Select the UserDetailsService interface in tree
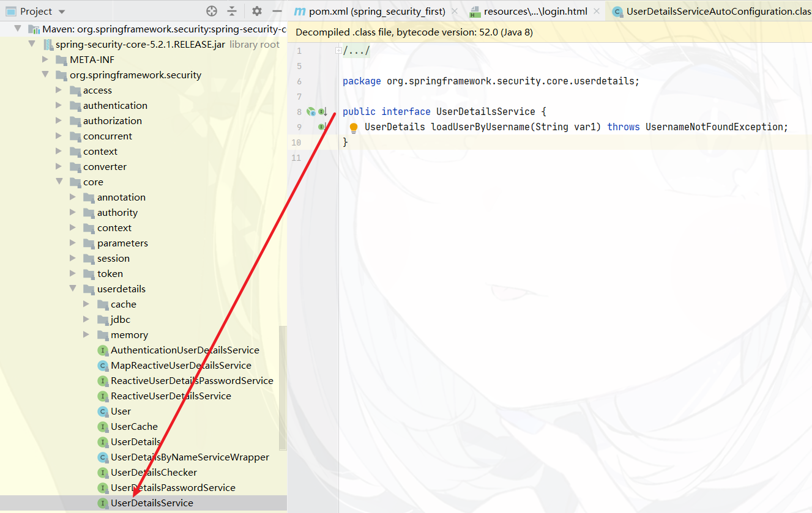This screenshot has width=812, height=513. pyautogui.click(x=152, y=503)
